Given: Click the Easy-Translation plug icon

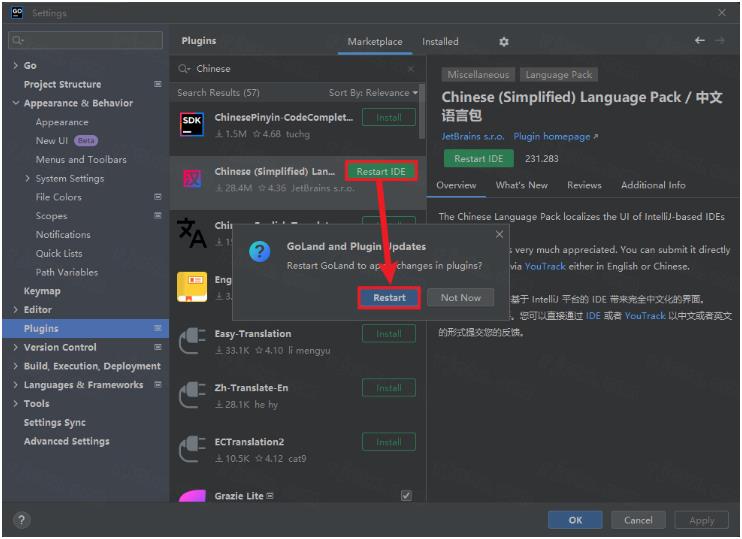Looking at the screenshot, I should pyautogui.click(x=192, y=341).
